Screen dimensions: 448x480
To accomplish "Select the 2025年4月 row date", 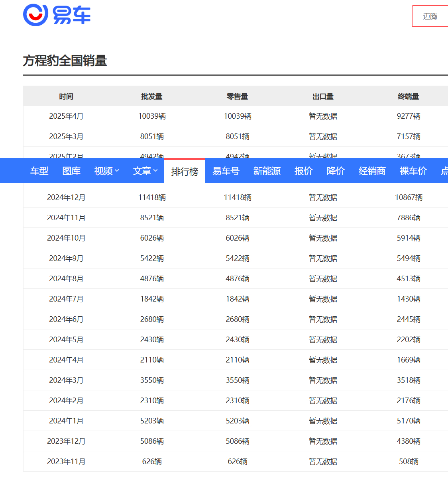I will 66,116.
